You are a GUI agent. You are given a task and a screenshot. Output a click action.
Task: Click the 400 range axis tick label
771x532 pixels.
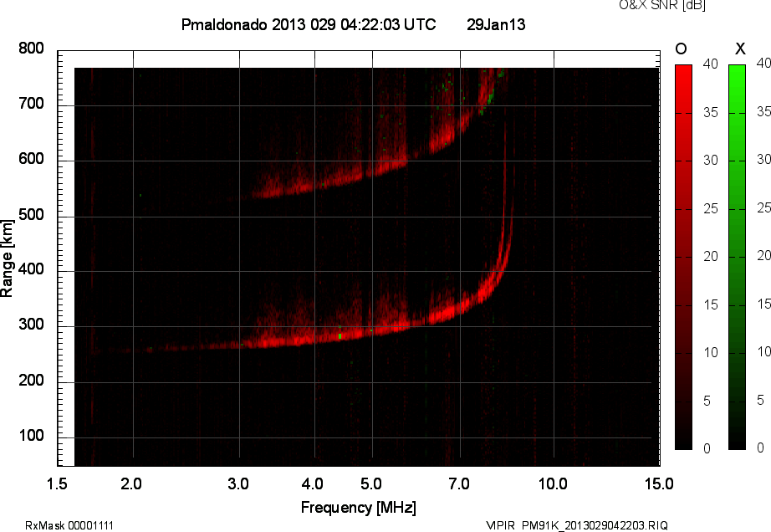32,269
